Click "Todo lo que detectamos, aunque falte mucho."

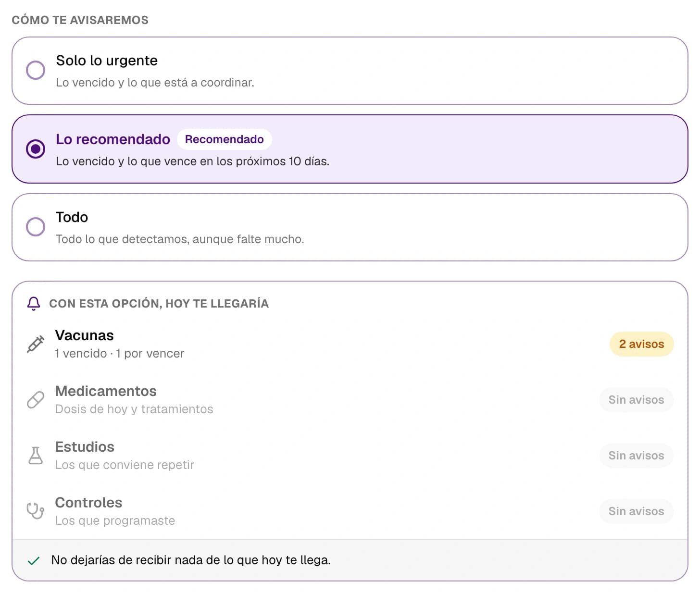point(180,239)
